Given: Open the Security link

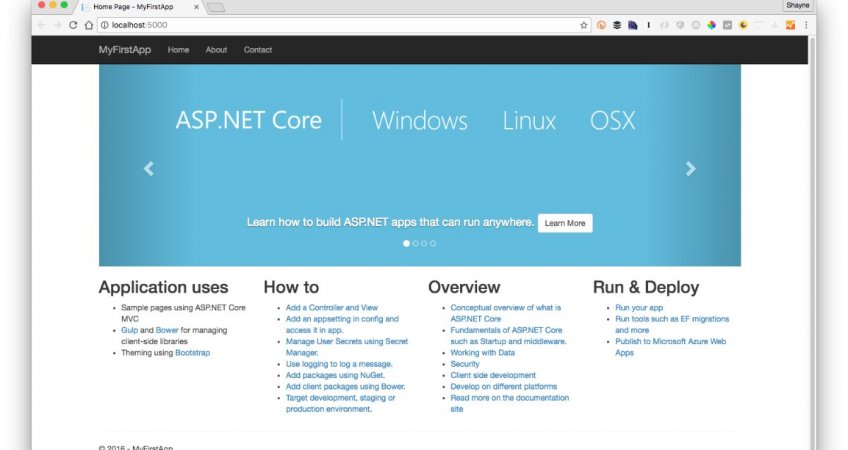Looking at the screenshot, I should [465, 364].
